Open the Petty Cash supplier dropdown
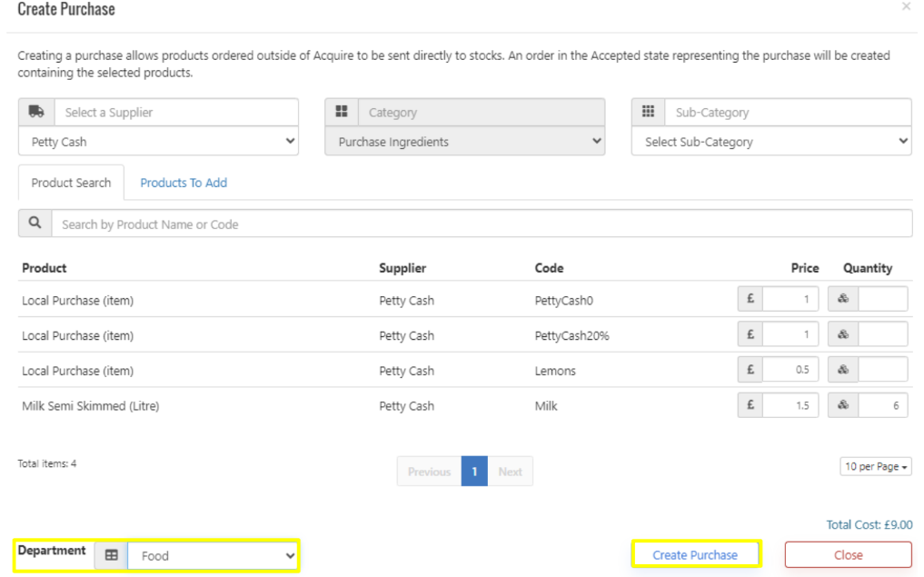This screenshot has width=924, height=577. pos(158,142)
